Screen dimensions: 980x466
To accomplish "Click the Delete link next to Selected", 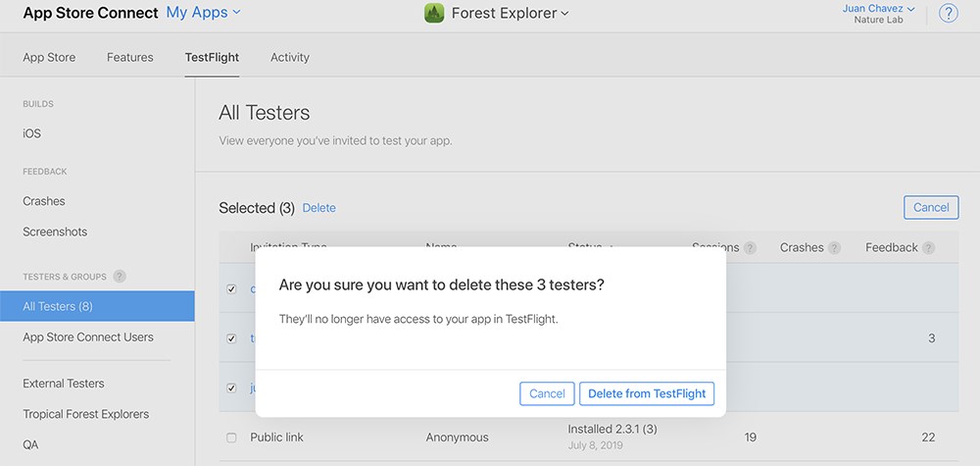I will [x=318, y=208].
